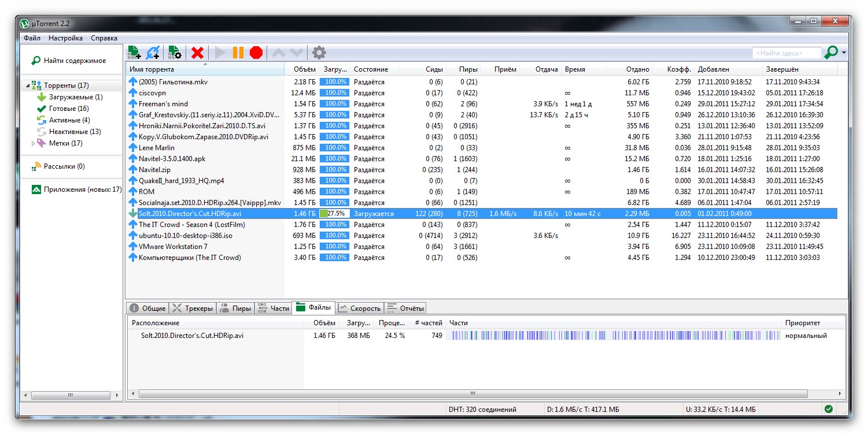The height and width of the screenshot is (435, 868).
Task: Click the green search magnifier icon
Action: click(x=830, y=53)
